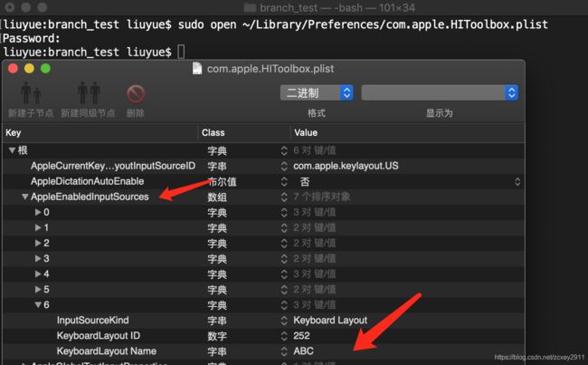Select the InputSourceKind key
588x365 pixels.
(x=92, y=321)
